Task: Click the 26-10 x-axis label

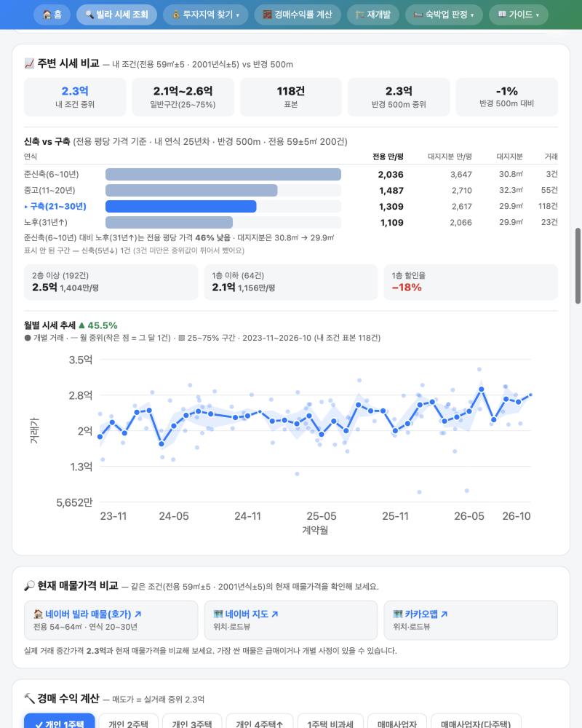Action: click(x=516, y=516)
